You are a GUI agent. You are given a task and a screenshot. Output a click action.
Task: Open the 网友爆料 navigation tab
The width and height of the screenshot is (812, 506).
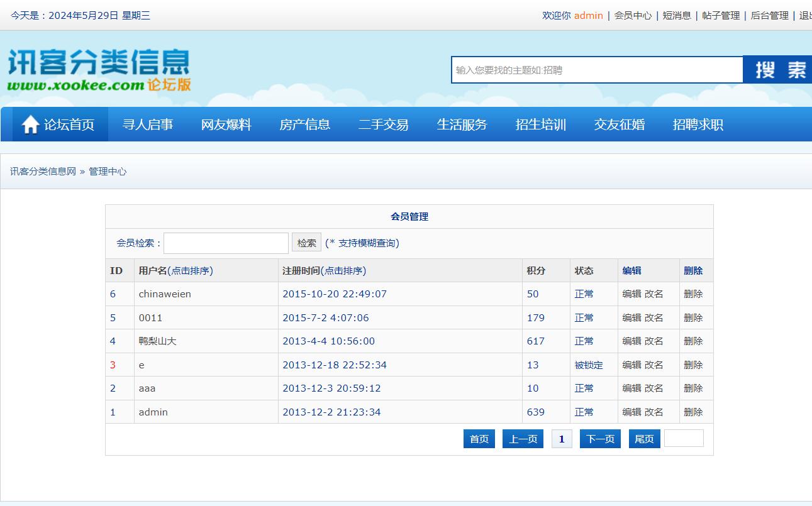point(226,124)
